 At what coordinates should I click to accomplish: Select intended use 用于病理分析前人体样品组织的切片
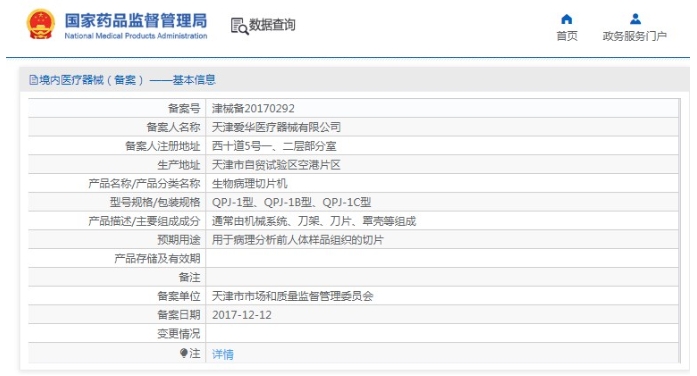pos(297,240)
